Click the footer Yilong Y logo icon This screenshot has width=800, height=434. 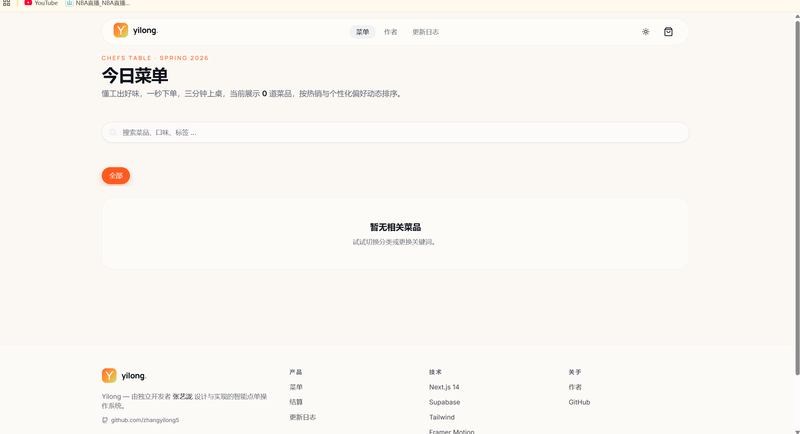109,375
